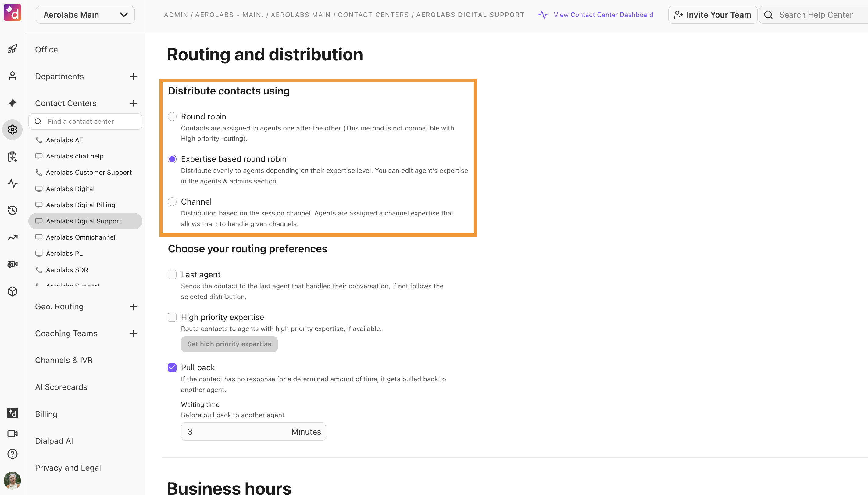868x495 pixels.
Task: Open the rocket launch icon in sidebar
Action: (13, 49)
